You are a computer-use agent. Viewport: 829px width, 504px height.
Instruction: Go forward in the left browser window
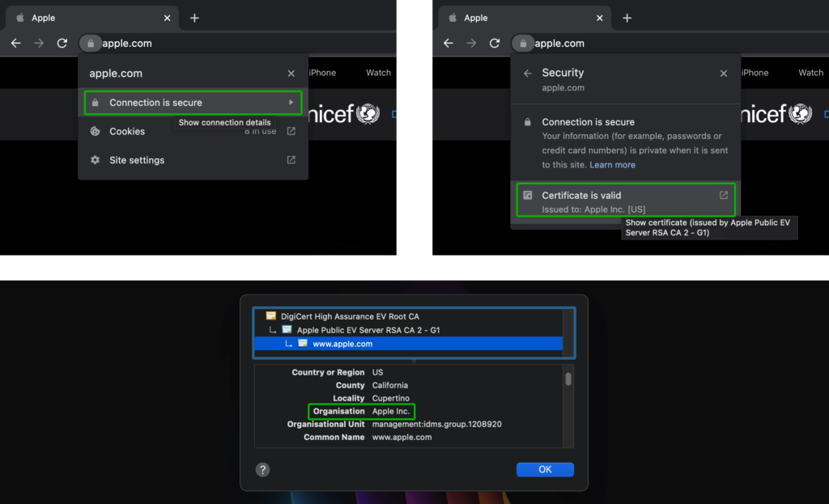[39, 44]
